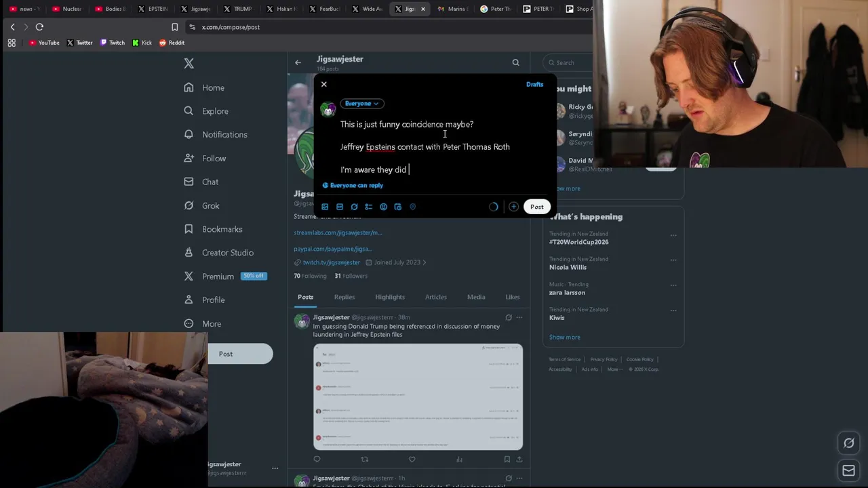Click Everyone can reply setting
Screen dimensions: 868x488
[353, 185]
